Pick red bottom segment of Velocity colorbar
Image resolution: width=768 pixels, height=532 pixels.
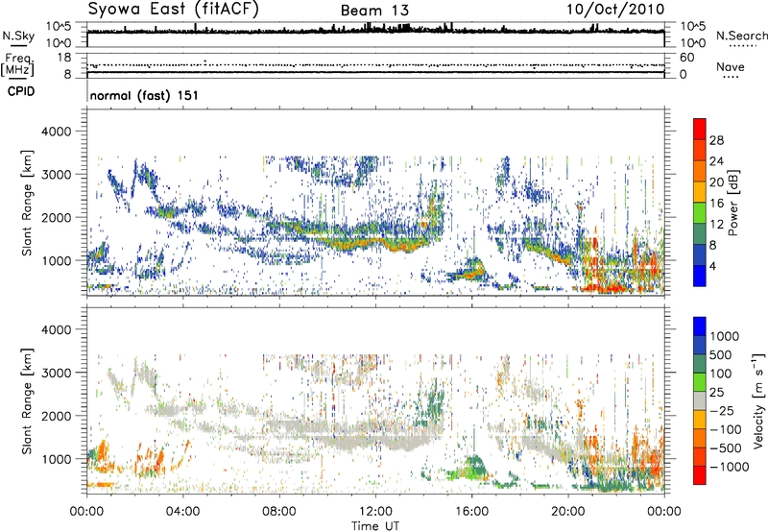(x=700, y=475)
